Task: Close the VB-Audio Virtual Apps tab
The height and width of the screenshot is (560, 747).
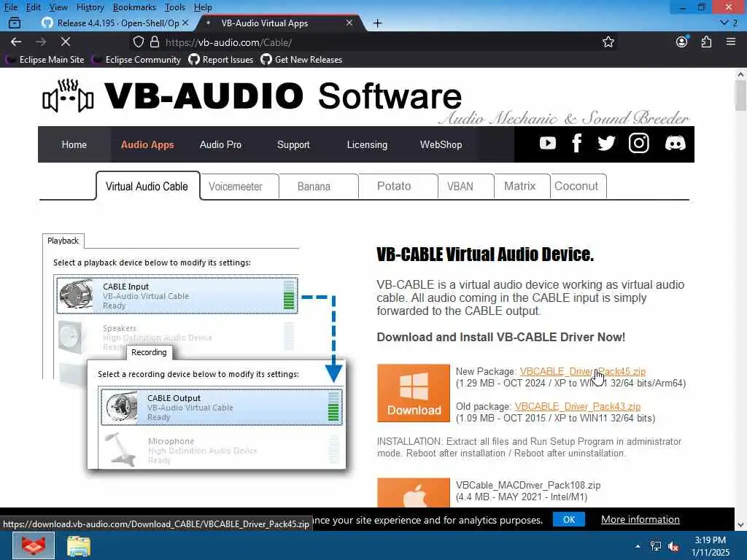Action: tap(349, 23)
